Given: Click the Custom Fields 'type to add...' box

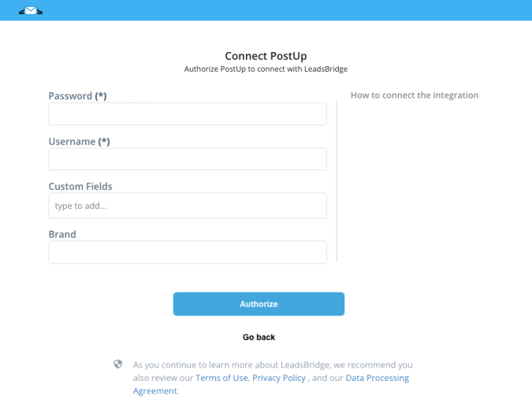Looking at the screenshot, I should [x=188, y=206].
